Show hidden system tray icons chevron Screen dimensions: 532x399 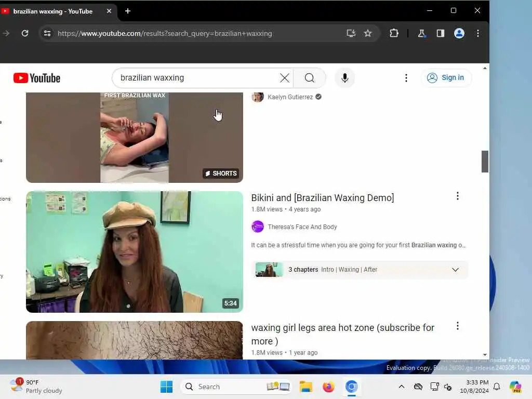[402, 387]
